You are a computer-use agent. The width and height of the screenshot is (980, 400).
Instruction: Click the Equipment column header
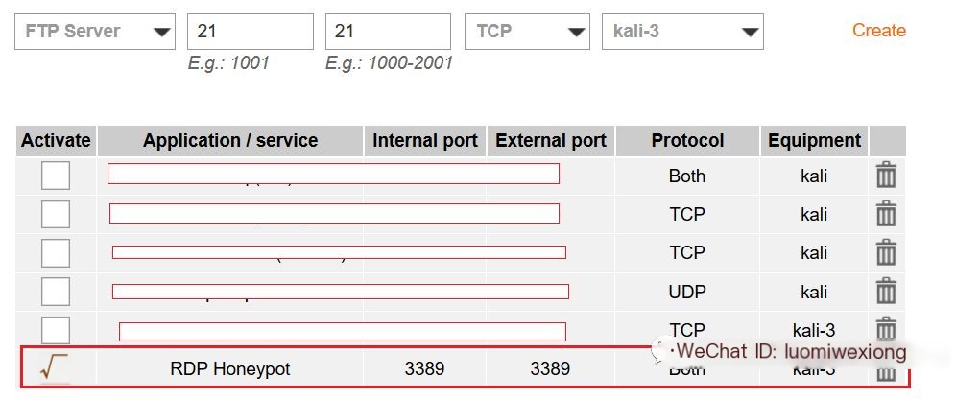coord(814,141)
